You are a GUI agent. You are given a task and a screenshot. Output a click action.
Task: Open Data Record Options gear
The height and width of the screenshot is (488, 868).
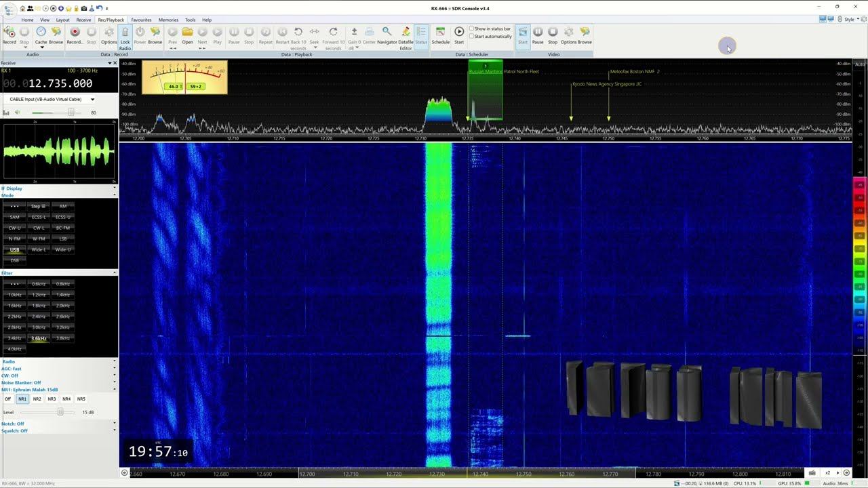pyautogui.click(x=108, y=32)
